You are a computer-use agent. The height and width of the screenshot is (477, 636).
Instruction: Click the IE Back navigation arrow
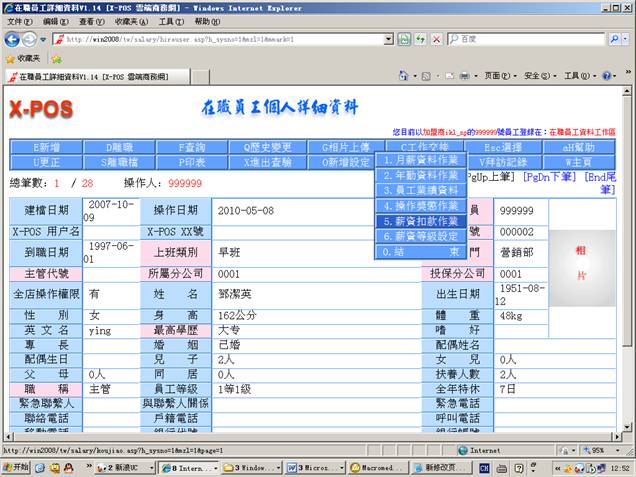pyautogui.click(x=12, y=39)
